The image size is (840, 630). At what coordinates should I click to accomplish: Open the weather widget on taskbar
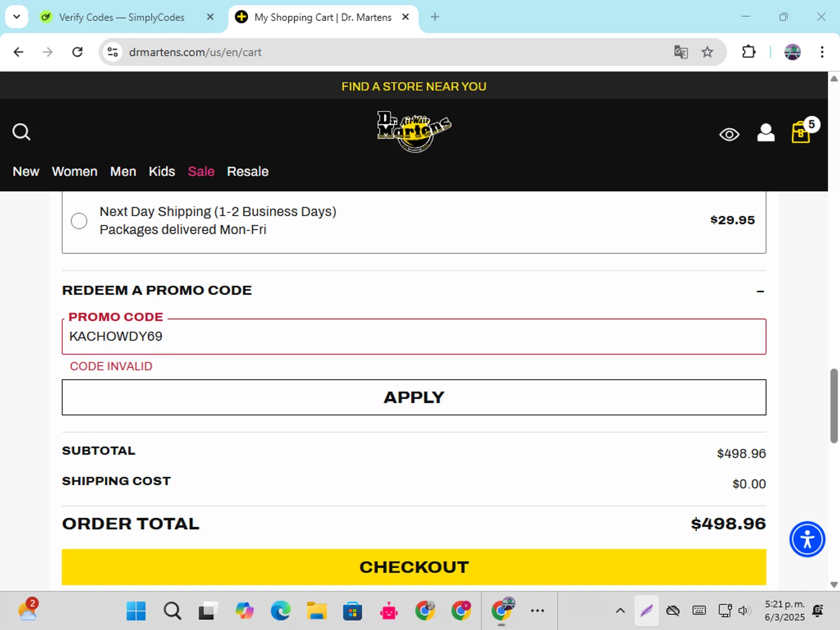pyautogui.click(x=28, y=609)
